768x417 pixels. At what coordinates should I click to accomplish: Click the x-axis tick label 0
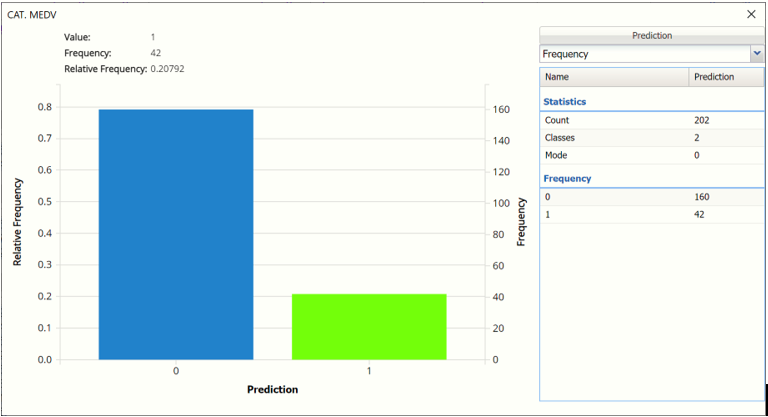[x=176, y=371]
